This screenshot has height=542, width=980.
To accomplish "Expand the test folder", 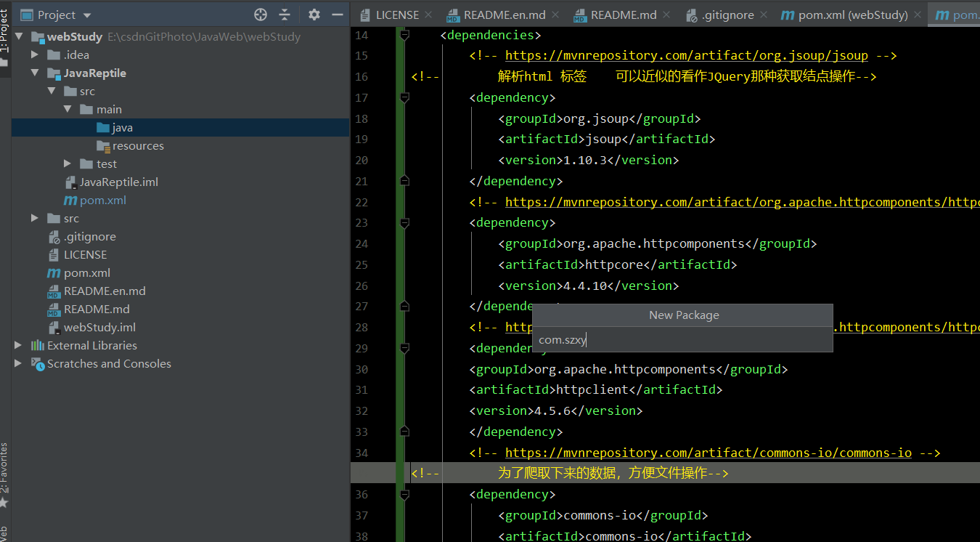I will tap(68, 164).
